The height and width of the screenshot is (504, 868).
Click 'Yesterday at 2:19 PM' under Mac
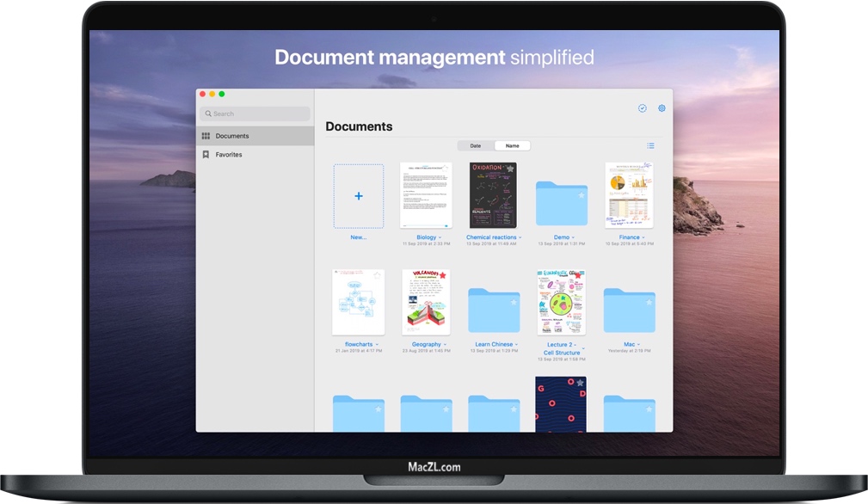630,351
